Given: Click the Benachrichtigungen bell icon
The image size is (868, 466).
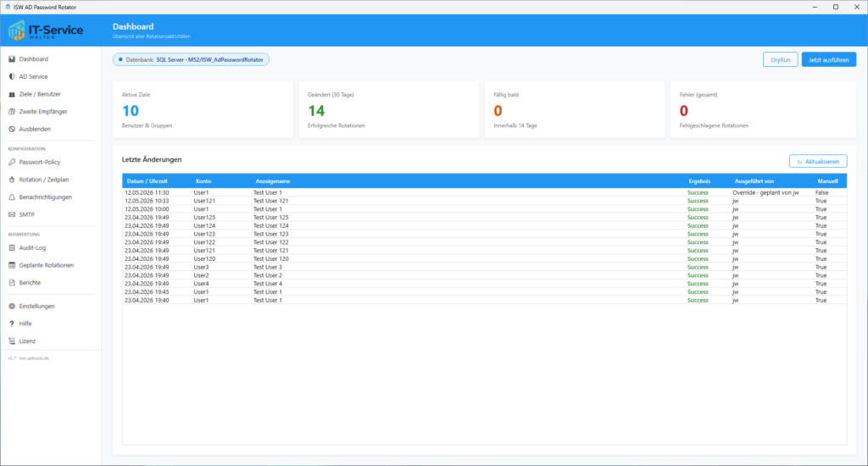Looking at the screenshot, I should 12,197.
